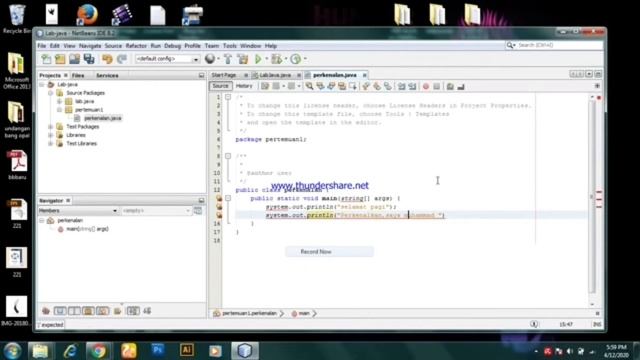Click the pertemuan1.perkenalan breadcrumb
Image resolution: width=640 pixels, height=360 pixels.
[x=249, y=313]
